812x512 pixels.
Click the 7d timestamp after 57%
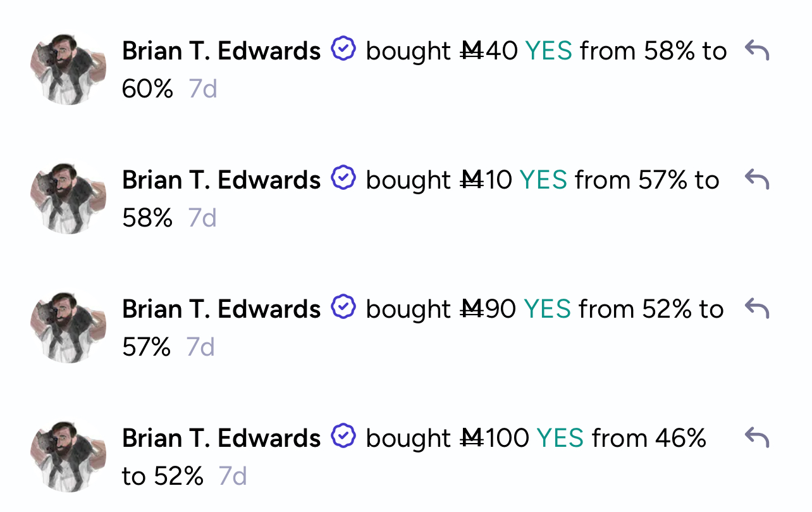coord(200,347)
